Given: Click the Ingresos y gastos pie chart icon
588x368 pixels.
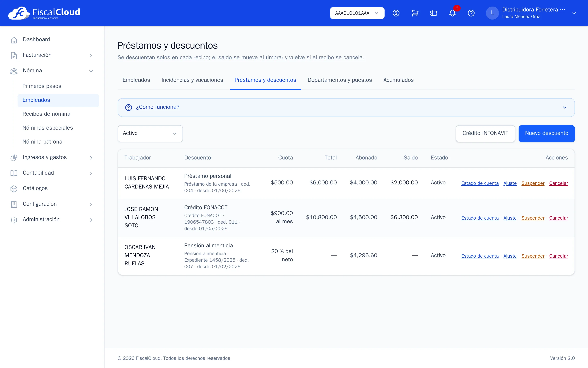Looking at the screenshot, I should (x=14, y=157).
